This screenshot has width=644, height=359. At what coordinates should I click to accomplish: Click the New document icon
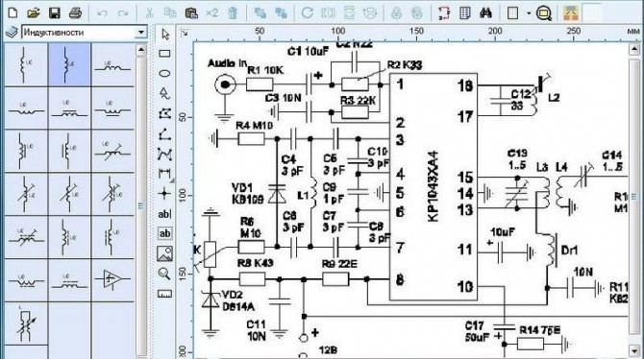click(12, 13)
